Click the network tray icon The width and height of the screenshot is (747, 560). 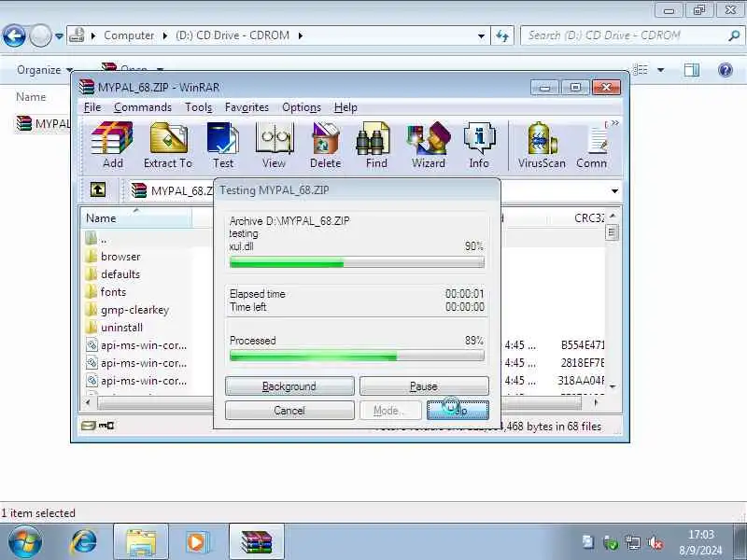coord(633,542)
